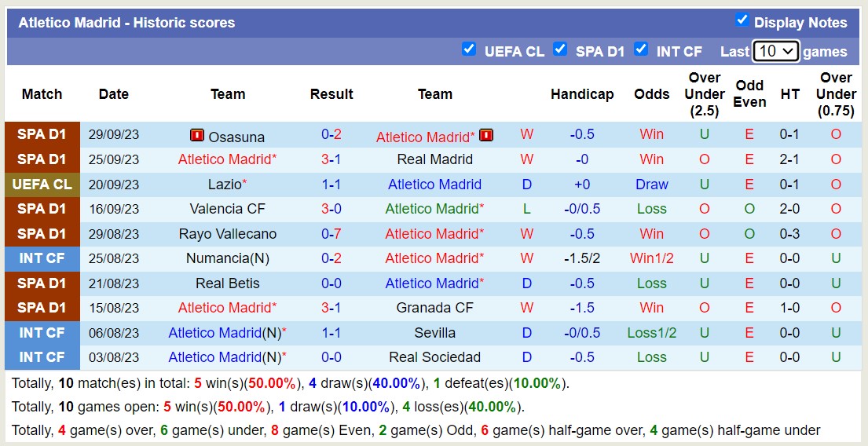This screenshot has height=446, width=868.
Task: Click the red card icon beside Osasuna
Action: coord(197,136)
